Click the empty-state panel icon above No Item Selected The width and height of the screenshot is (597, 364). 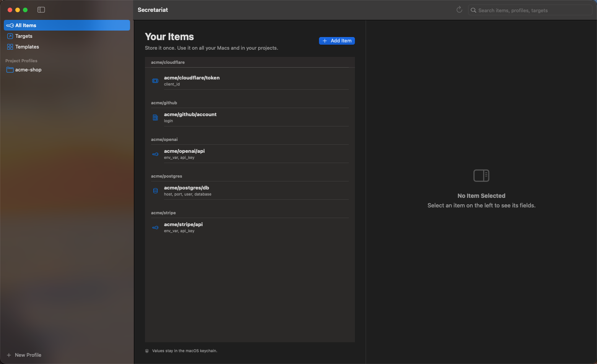point(482,176)
